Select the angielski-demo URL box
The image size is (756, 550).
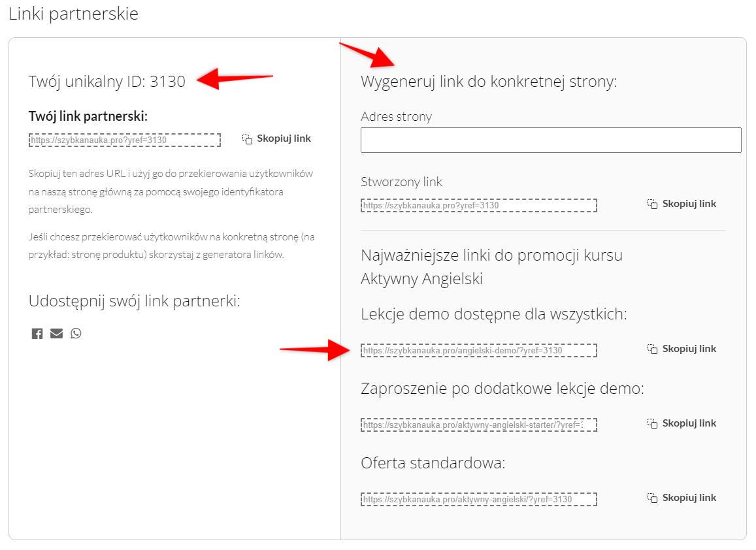pos(478,350)
